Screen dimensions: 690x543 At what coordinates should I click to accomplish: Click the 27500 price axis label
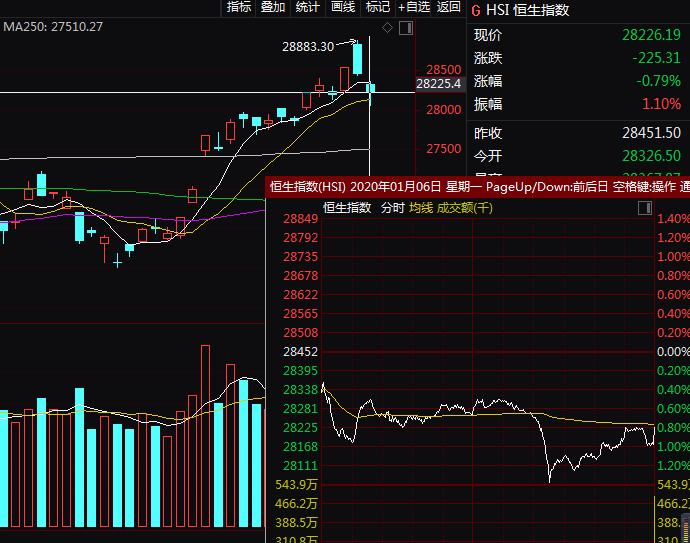click(444, 149)
